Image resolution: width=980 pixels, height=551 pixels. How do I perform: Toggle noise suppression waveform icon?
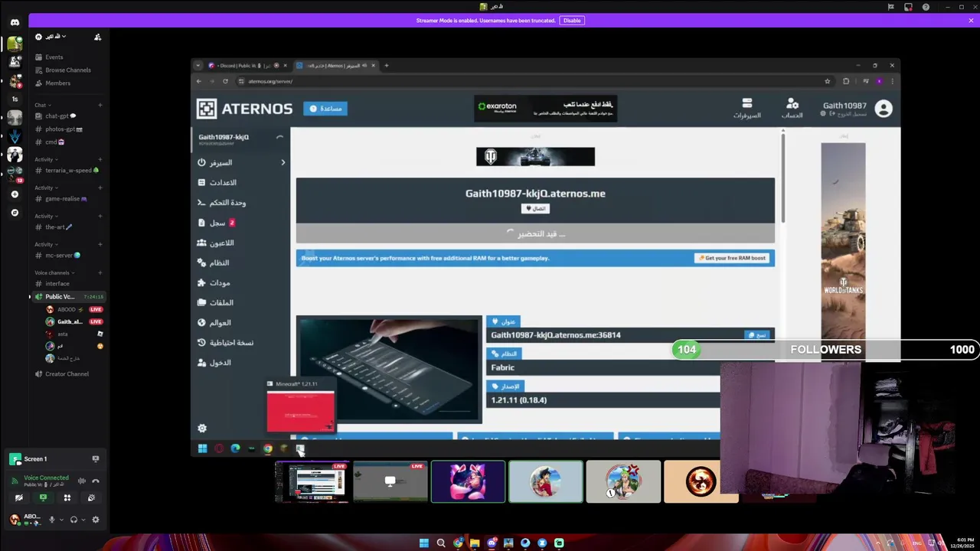(82, 481)
